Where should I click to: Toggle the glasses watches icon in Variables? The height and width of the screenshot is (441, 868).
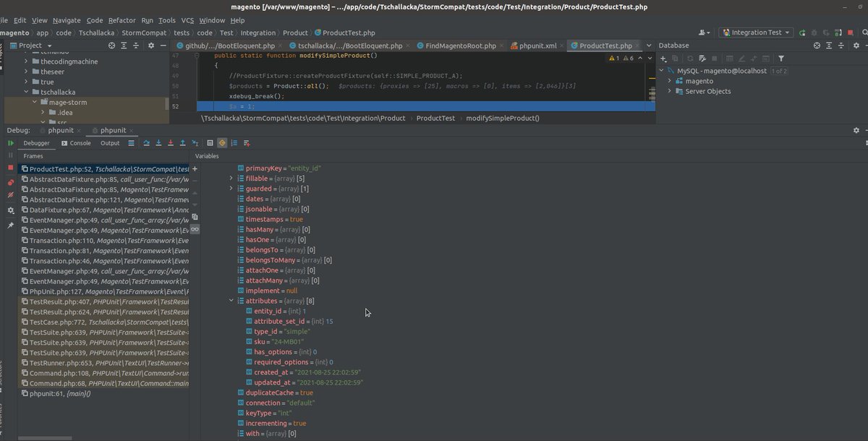pyautogui.click(x=195, y=229)
